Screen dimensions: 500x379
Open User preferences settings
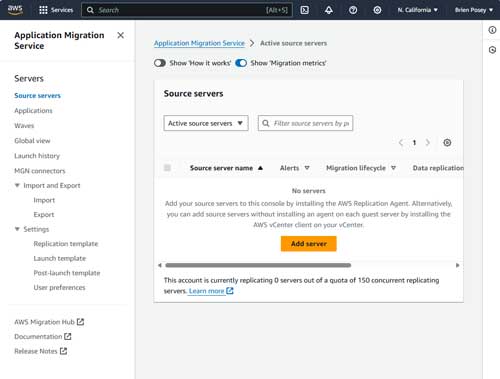tap(59, 287)
